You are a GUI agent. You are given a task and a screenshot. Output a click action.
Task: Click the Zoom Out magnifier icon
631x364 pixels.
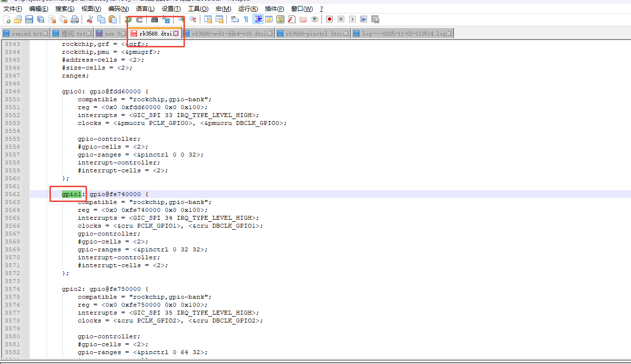click(192, 19)
